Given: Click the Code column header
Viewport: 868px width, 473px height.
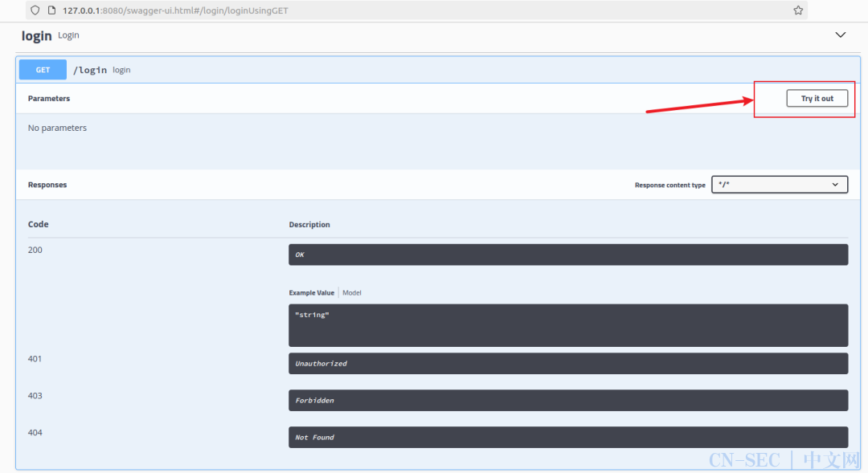Looking at the screenshot, I should coord(39,224).
